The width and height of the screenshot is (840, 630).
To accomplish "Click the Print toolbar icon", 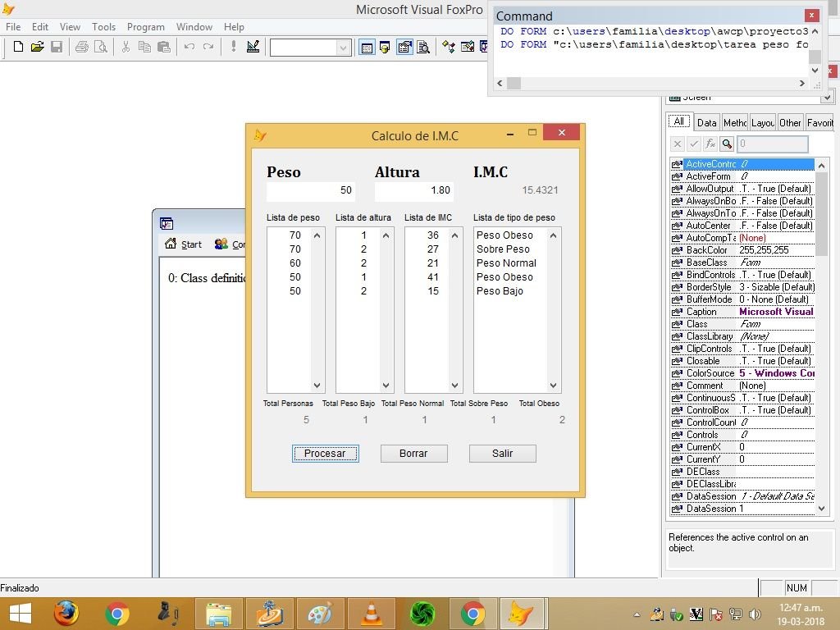I will [x=81, y=47].
